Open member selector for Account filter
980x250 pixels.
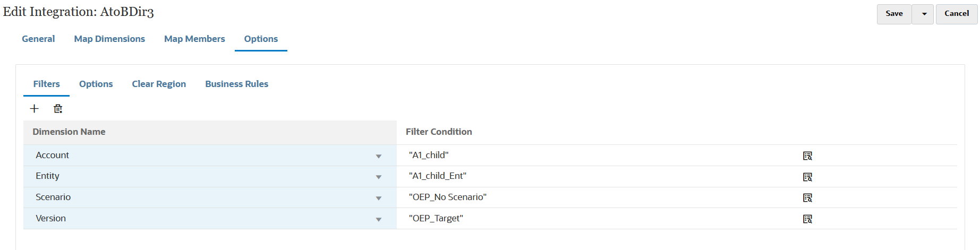click(x=807, y=156)
